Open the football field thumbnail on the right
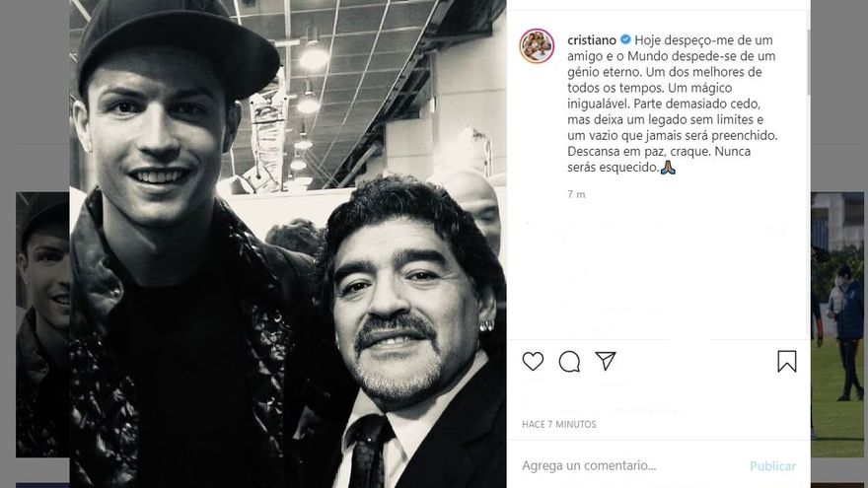Viewport: 868px width, 488px height. 837,324
